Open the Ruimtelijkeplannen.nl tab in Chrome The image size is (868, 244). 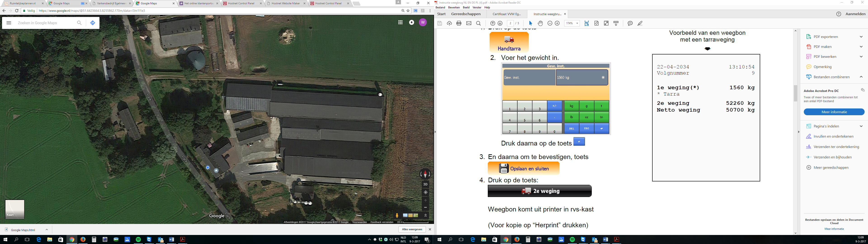(x=24, y=3)
